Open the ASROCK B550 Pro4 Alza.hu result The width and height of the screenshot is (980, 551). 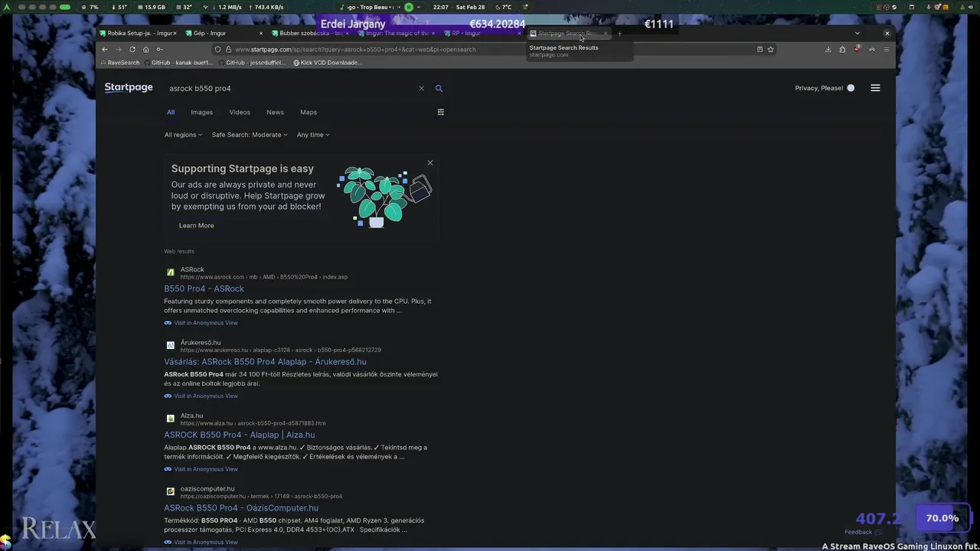click(239, 435)
